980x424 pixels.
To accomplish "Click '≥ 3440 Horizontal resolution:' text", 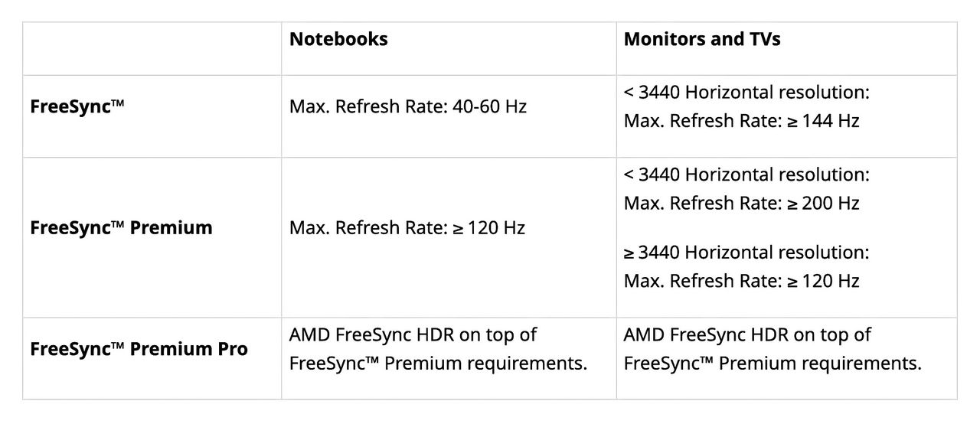I will click(x=746, y=252).
